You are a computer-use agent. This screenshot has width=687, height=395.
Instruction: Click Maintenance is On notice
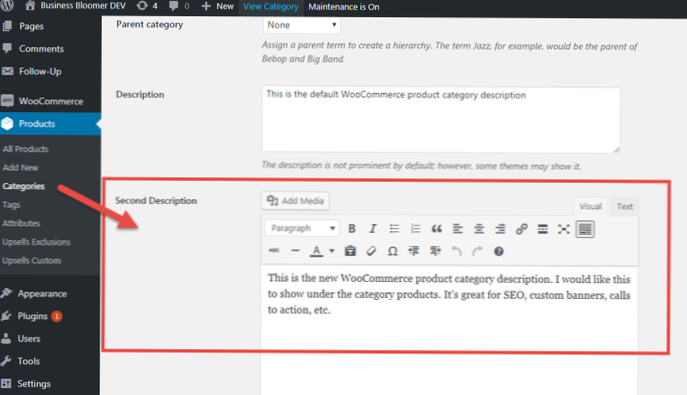[x=344, y=7]
